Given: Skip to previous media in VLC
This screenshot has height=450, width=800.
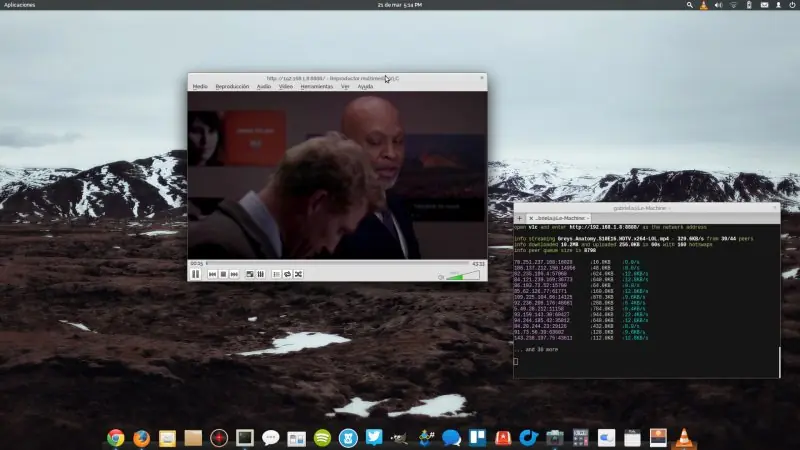Looking at the screenshot, I should tap(213, 274).
